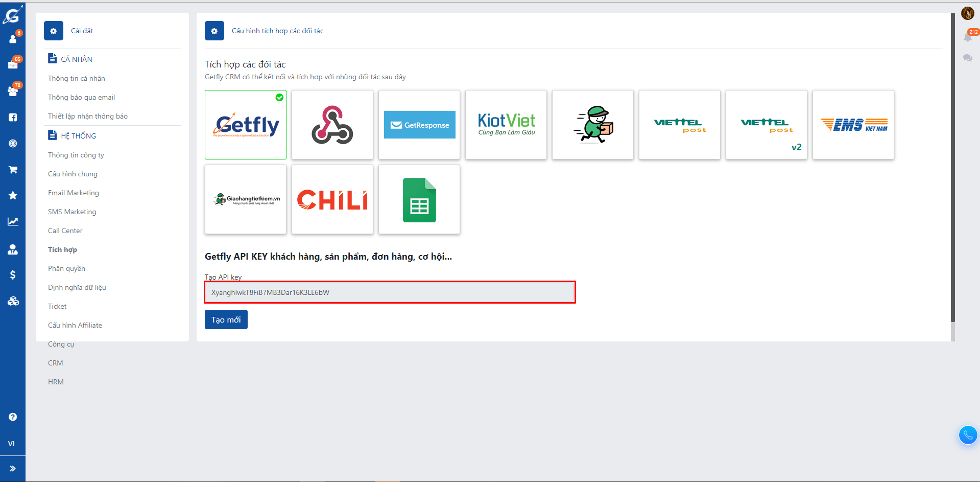Click the star icon in the sidebar
This screenshot has width=980, height=482.
tap(13, 196)
